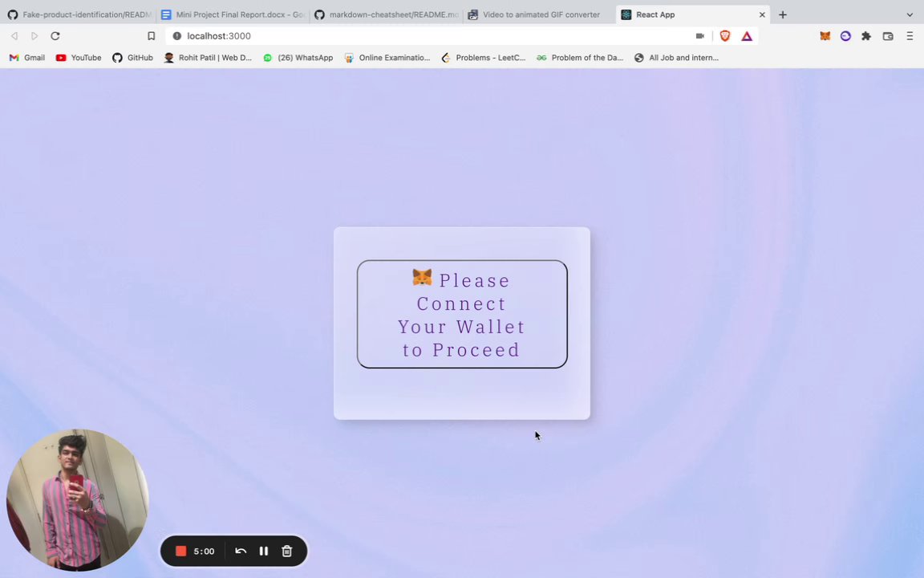This screenshot has width=924, height=578.
Task: Click the 5:00 recording timer
Action: [x=204, y=551]
